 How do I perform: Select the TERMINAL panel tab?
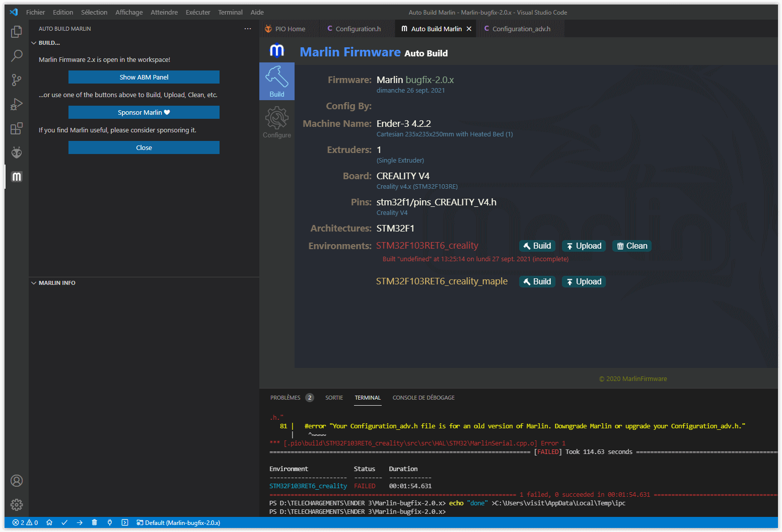[368, 398]
